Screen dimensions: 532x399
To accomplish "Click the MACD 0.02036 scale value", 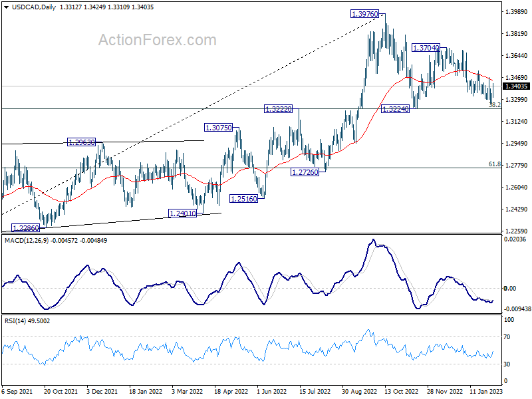I will click(515, 239).
